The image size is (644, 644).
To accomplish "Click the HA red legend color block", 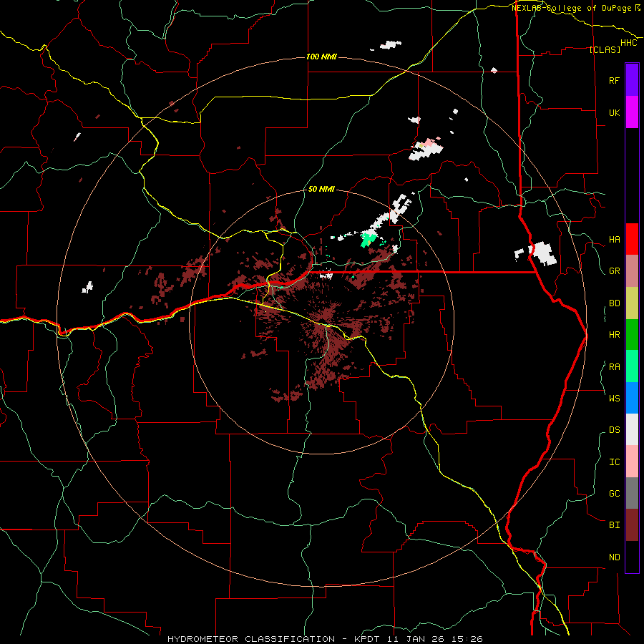I will click(x=632, y=239).
